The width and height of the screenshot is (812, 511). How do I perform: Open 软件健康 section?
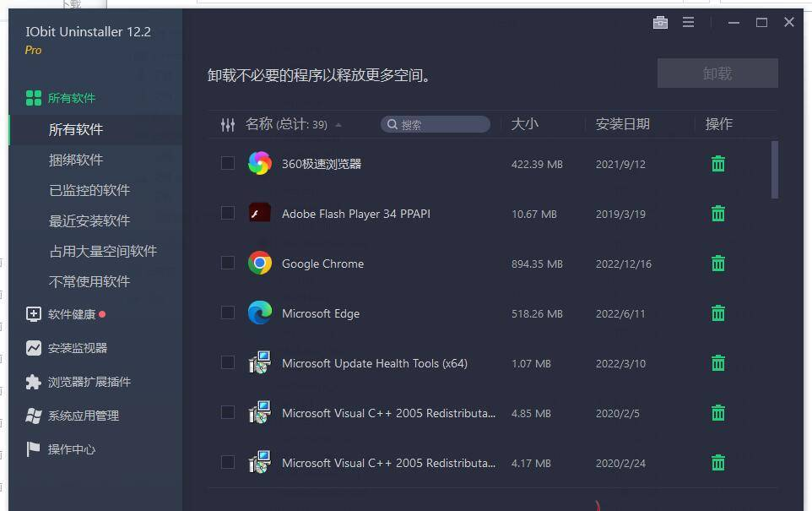pos(72,314)
